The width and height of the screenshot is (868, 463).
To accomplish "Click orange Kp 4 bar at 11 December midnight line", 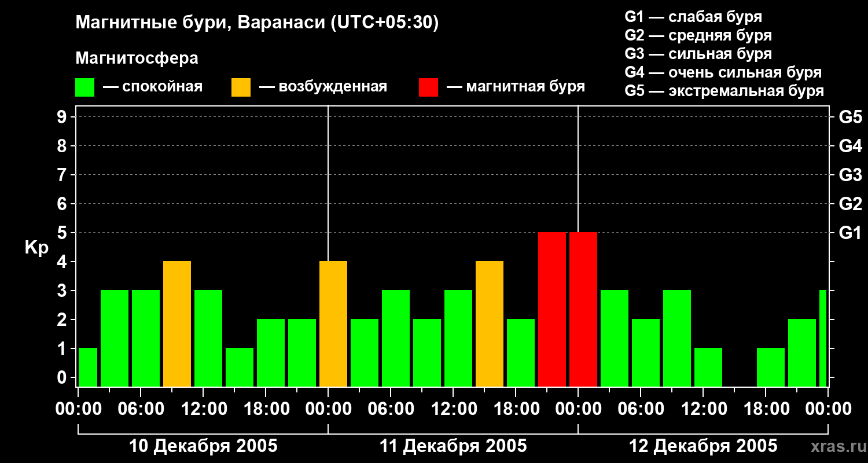I will click(333, 324).
